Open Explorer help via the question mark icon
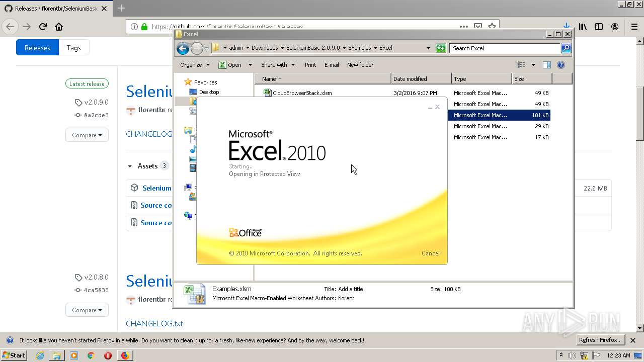 [561, 65]
